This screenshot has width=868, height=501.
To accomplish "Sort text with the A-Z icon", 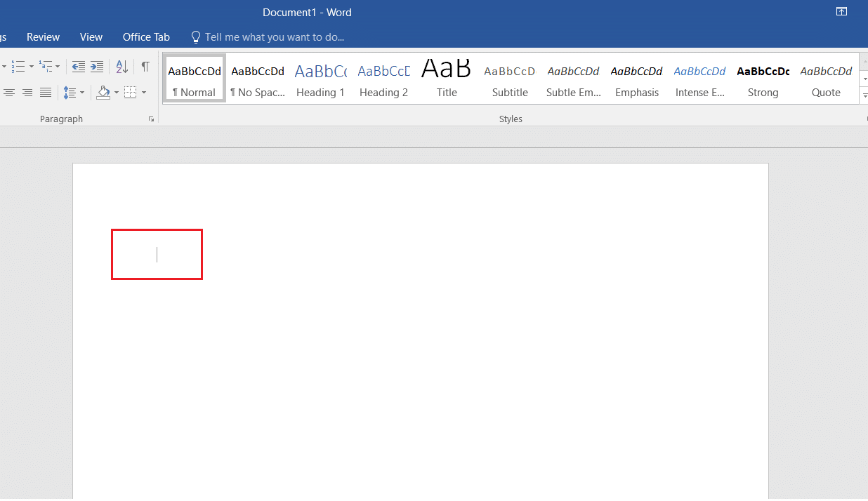I will pyautogui.click(x=121, y=67).
